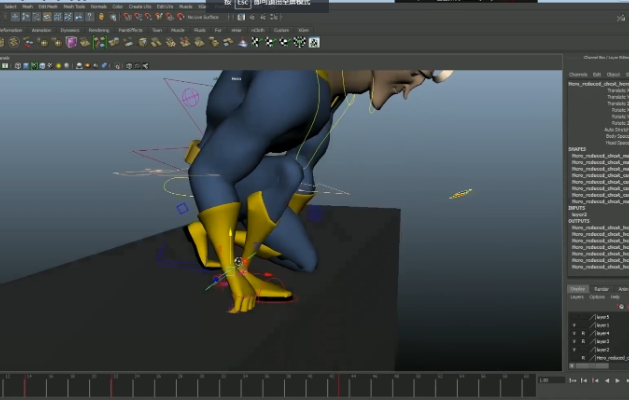Open the Layers menu in Layer Editor
This screenshot has height=400, width=629.
tap(577, 297)
